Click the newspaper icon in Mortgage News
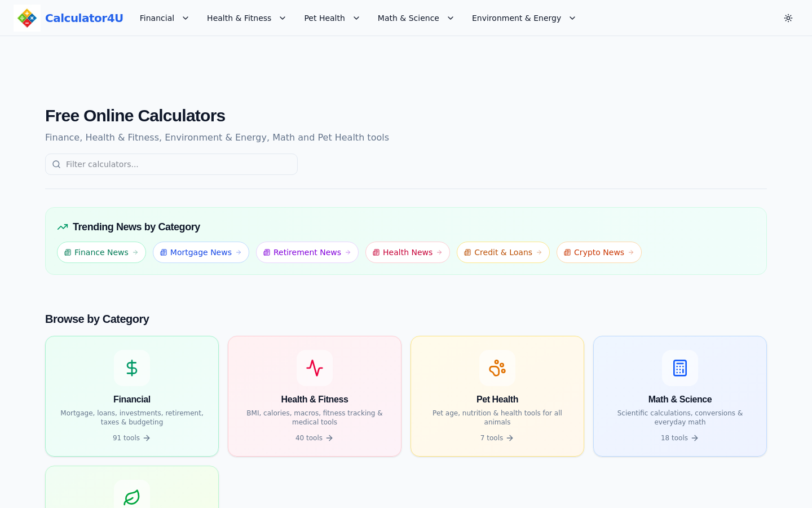The height and width of the screenshot is (508, 812). pyautogui.click(x=164, y=252)
